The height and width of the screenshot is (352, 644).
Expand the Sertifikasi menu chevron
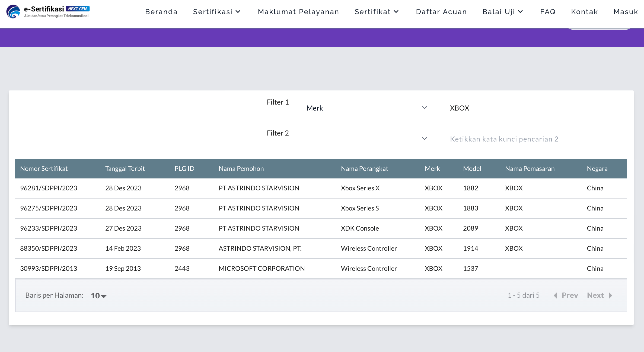pyautogui.click(x=238, y=12)
